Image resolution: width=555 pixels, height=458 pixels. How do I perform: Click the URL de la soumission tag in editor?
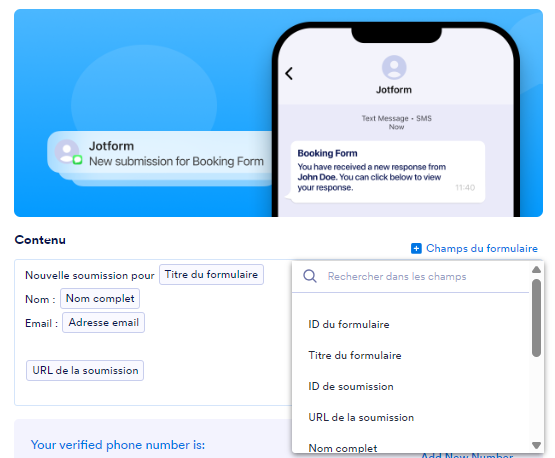point(85,371)
